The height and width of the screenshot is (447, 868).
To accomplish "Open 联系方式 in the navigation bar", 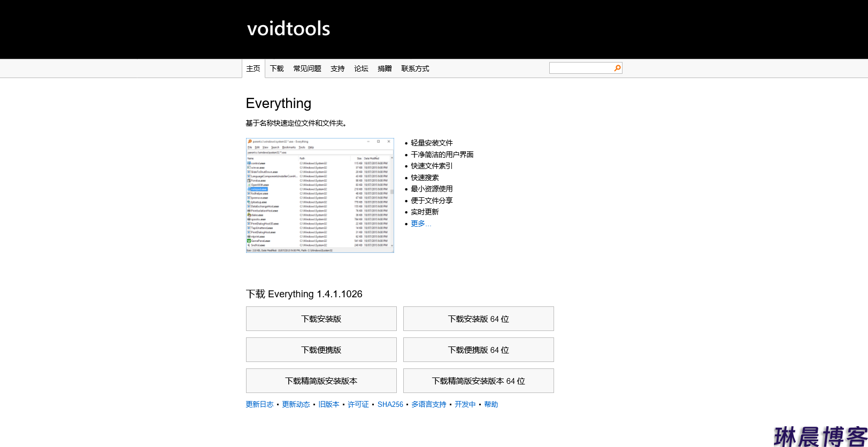I will [x=415, y=68].
